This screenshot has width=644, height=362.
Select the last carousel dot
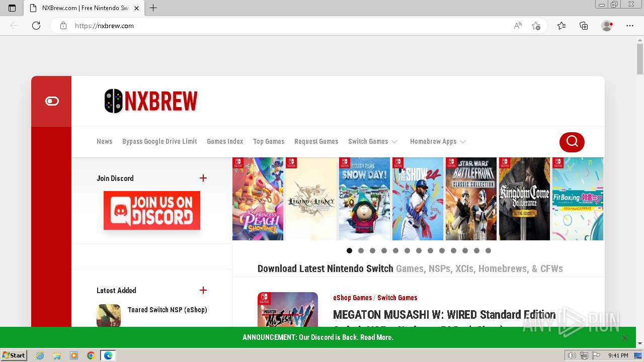tap(488, 250)
